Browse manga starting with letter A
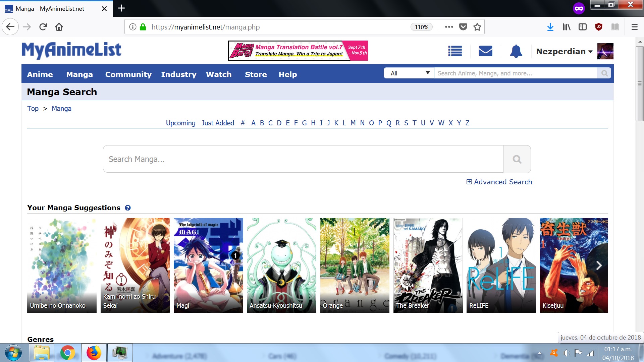Image resolution: width=644 pixels, height=362 pixels. (x=253, y=123)
